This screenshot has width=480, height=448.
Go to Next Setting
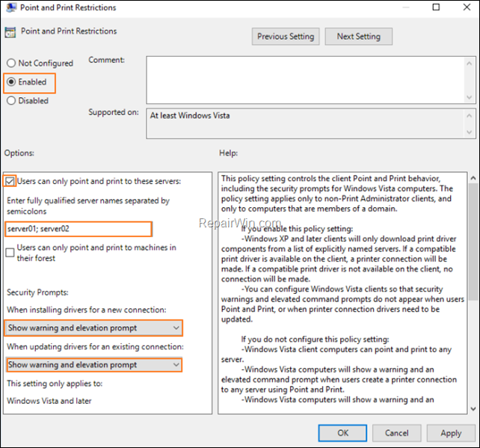[x=359, y=37]
